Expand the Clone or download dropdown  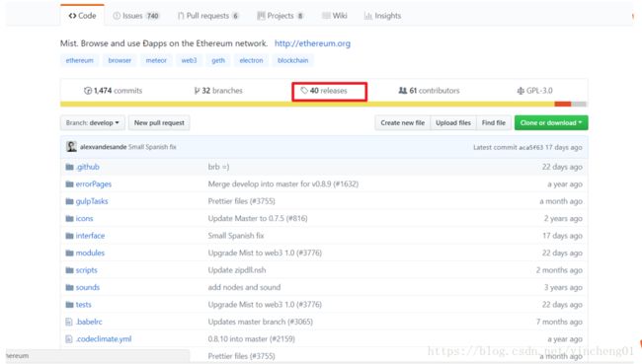[551, 122]
